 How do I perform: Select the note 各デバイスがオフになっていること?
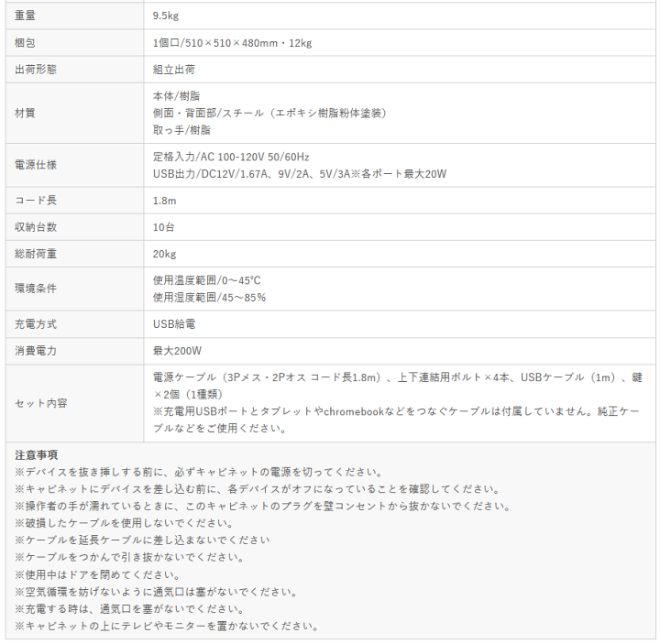click(x=258, y=489)
